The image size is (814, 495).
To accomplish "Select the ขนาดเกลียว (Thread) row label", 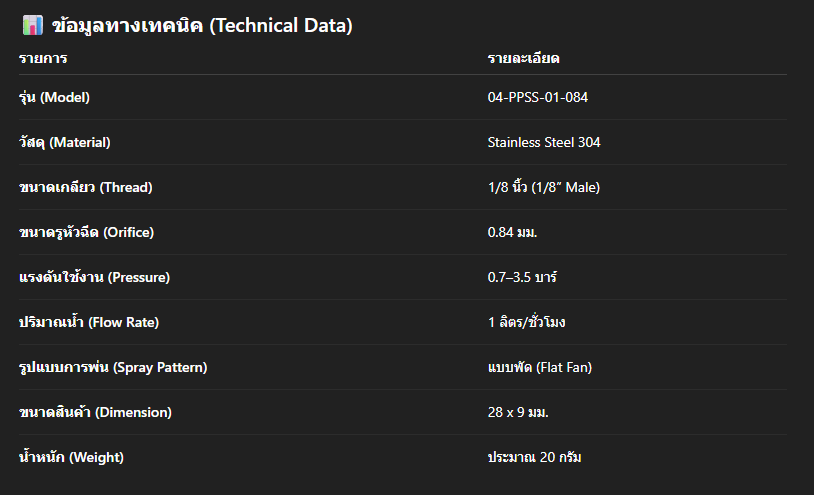I will tap(86, 188).
